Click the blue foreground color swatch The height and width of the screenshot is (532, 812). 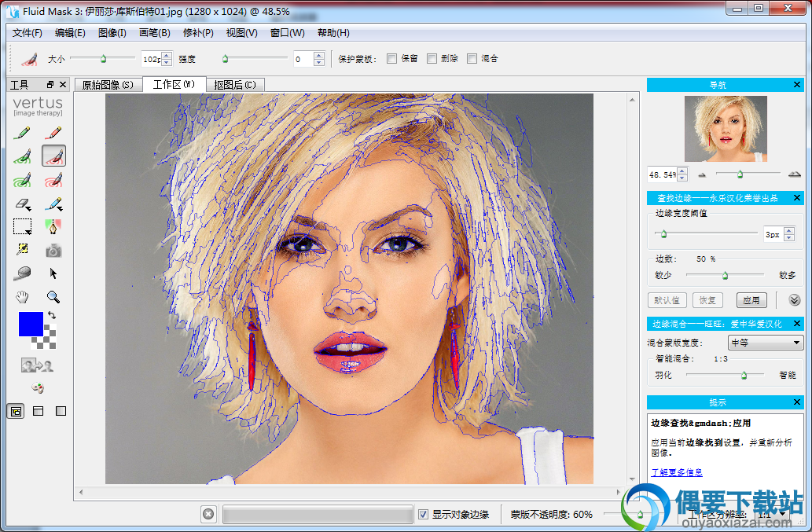(31, 324)
